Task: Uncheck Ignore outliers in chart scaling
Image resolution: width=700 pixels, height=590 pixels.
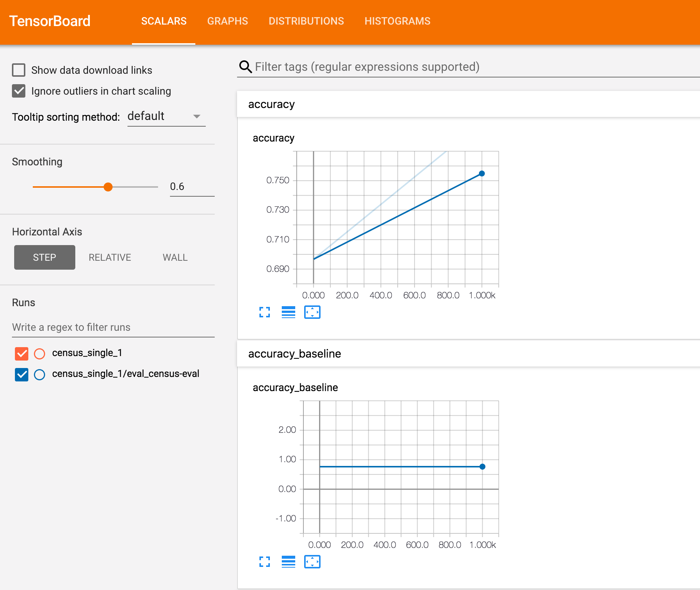Action: 19,91
